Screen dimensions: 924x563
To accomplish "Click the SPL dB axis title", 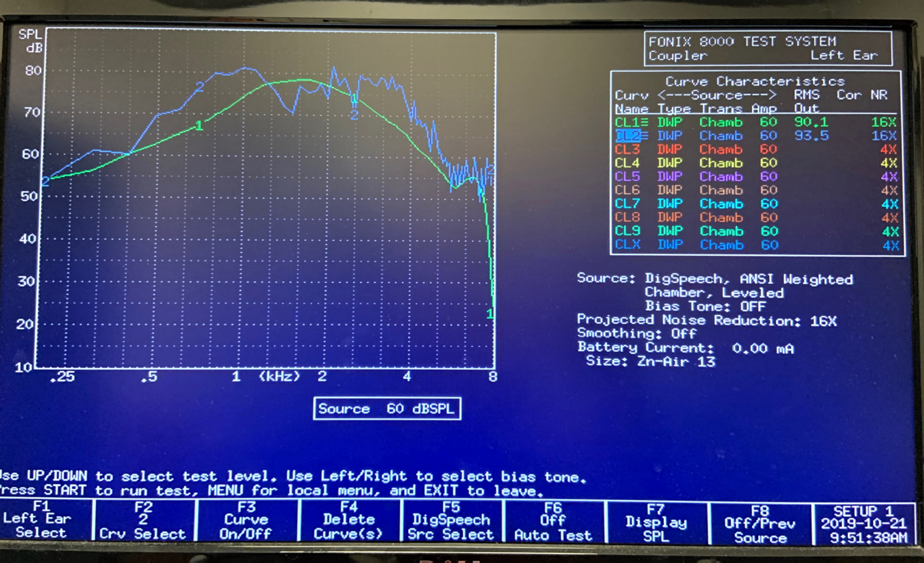I will coord(31,41).
